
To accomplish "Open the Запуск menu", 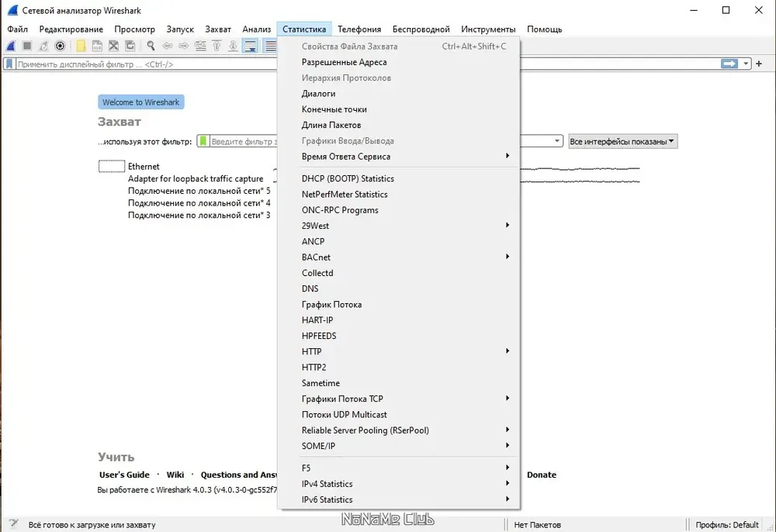I will 180,29.
